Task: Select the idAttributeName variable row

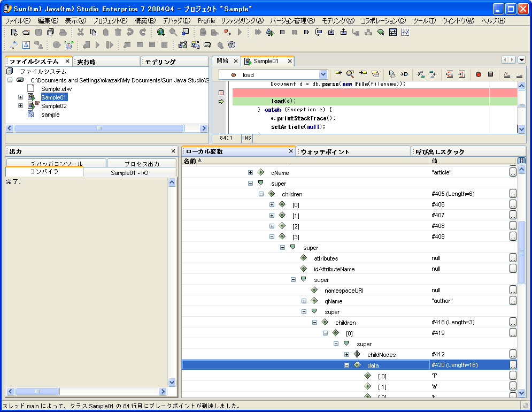Action: 349,269
